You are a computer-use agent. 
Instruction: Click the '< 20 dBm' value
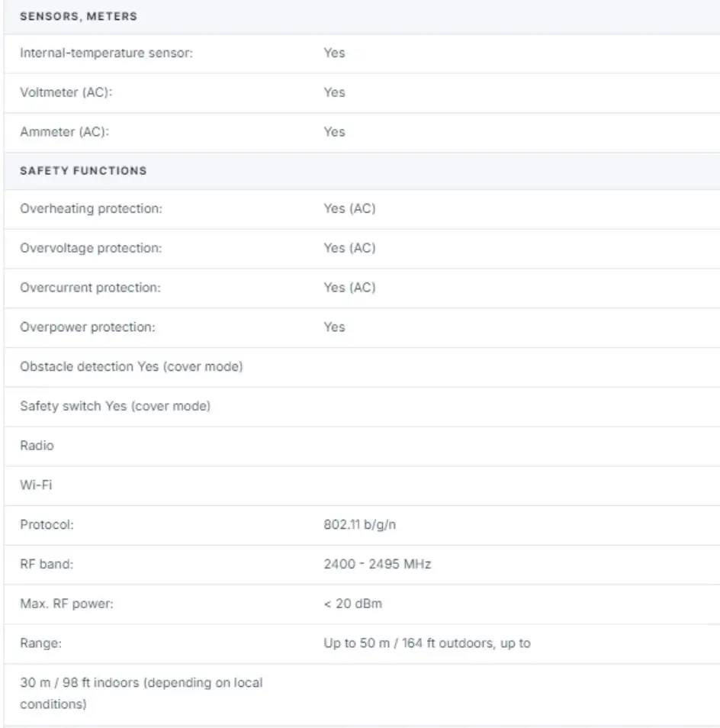352,604
